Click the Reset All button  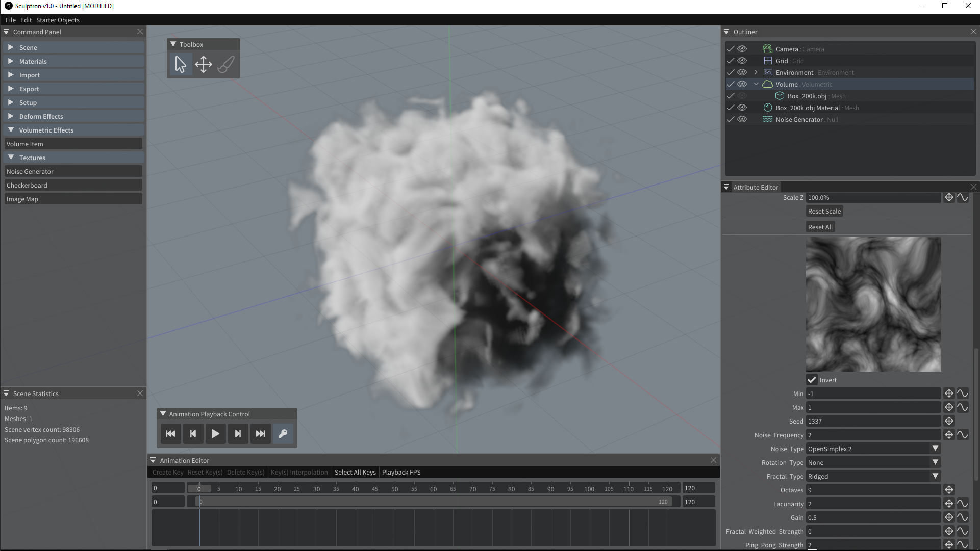tap(820, 227)
